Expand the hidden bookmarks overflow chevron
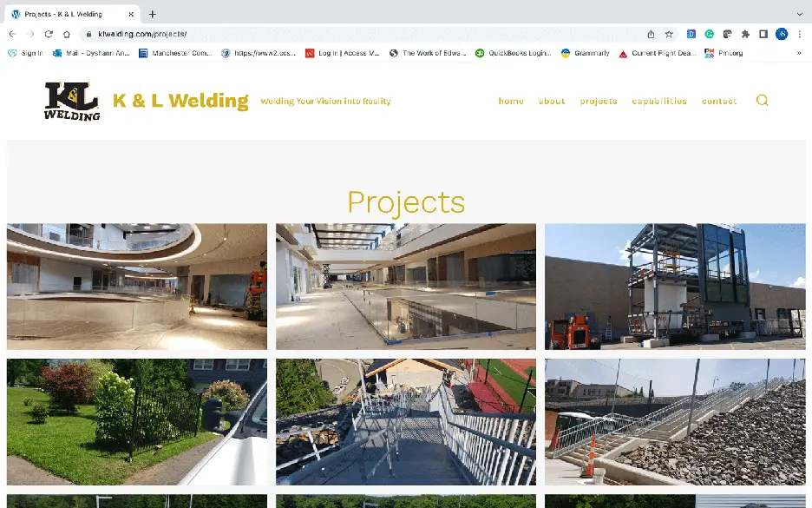Screen dimensions: 812x508 pyautogui.click(x=799, y=53)
